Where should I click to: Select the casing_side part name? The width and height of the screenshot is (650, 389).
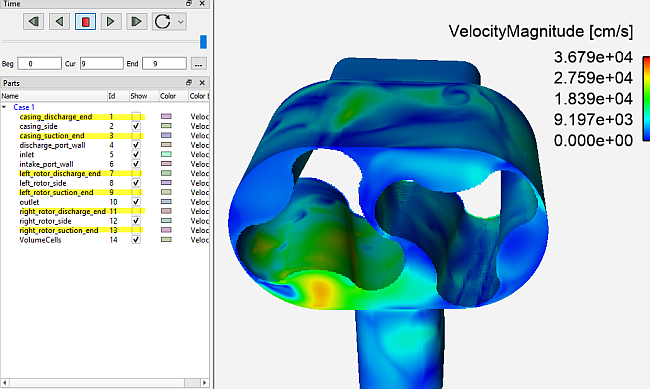point(39,126)
